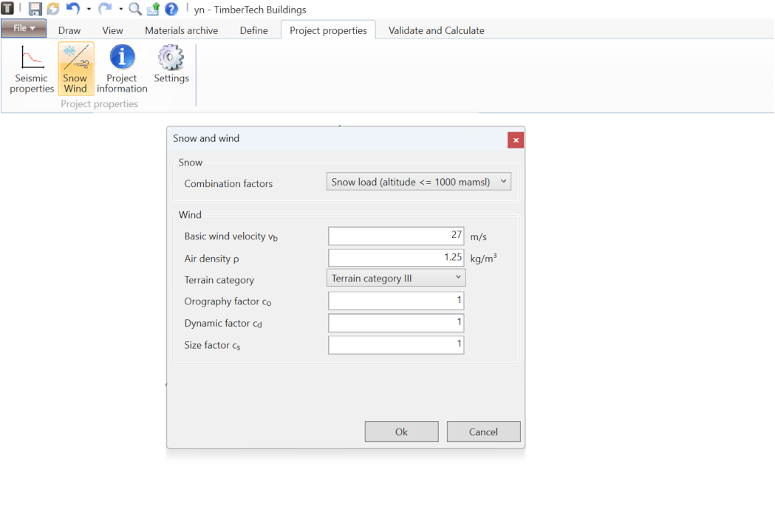Click the TimberTech application logo icon
Screen dimensions: 775x532
pyautogui.click(x=7, y=8)
